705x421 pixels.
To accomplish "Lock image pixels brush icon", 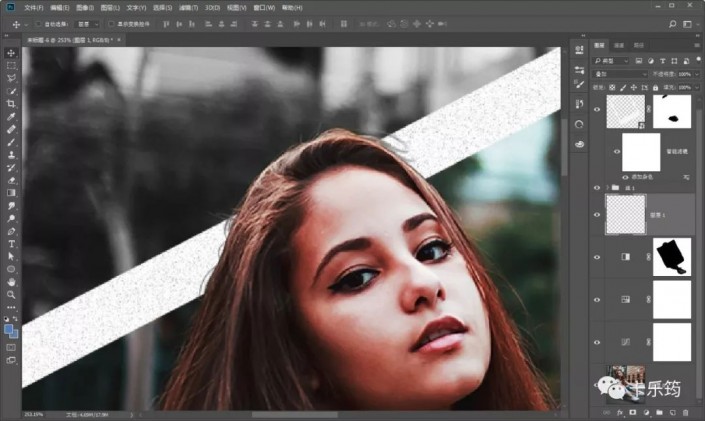I will click(623, 87).
